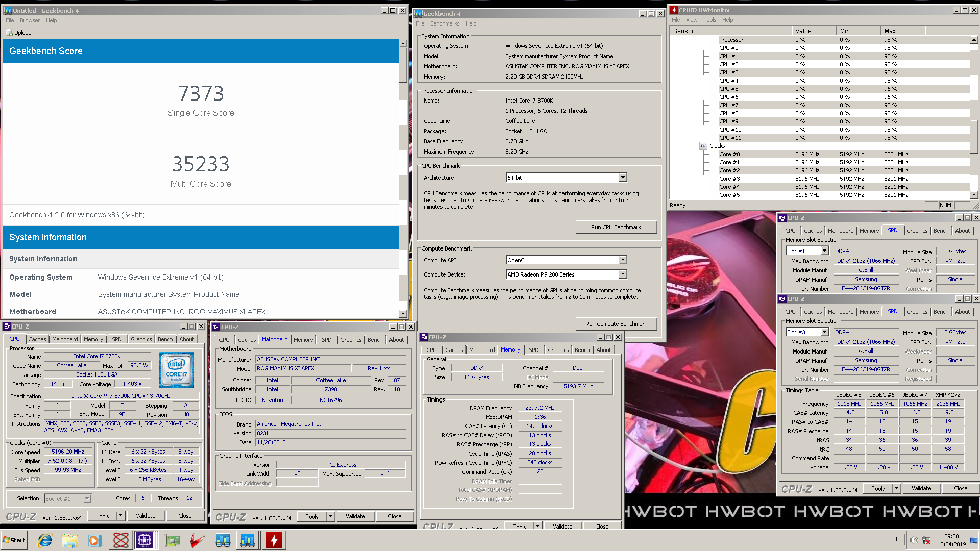Viewport: 980px width, 551px height.
Task: Switch to Caches tab in CPU-Z CPU window
Action: pos(37,339)
